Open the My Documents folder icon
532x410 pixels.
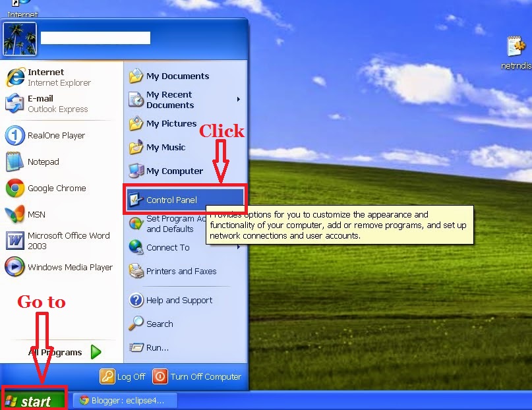(136, 76)
